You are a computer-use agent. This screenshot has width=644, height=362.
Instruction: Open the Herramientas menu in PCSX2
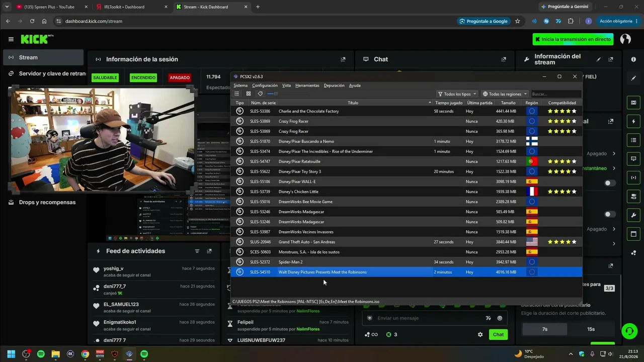[x=307, y=85]
